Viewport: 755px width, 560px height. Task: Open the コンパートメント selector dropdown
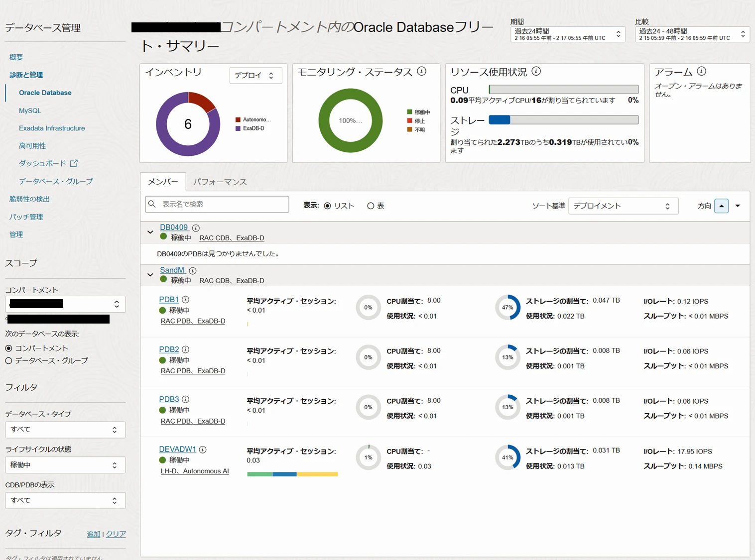click(x=65, y=304)
